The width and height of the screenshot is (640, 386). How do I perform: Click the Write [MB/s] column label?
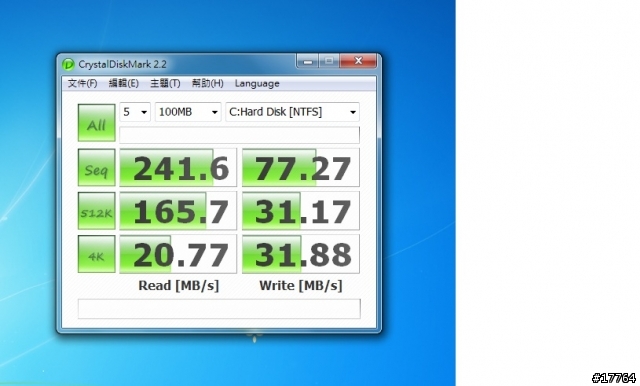(301, 286)
